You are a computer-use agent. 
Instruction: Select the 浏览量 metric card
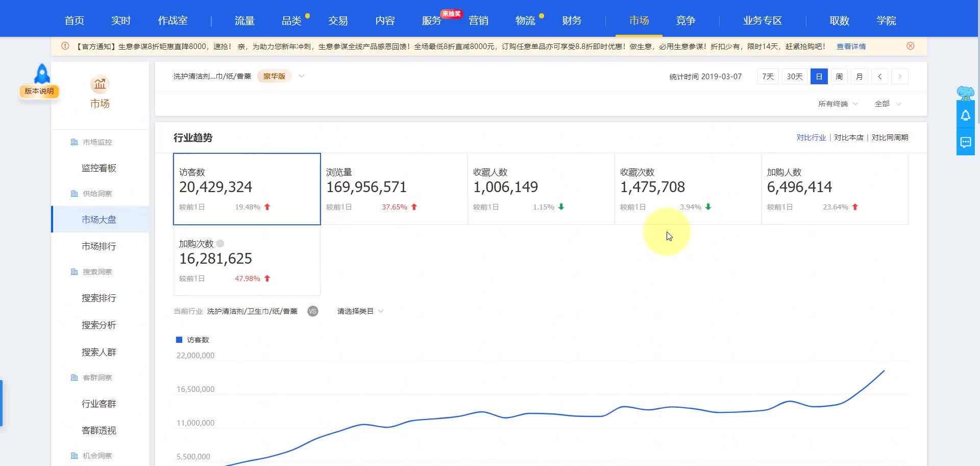tap(394, 189)
